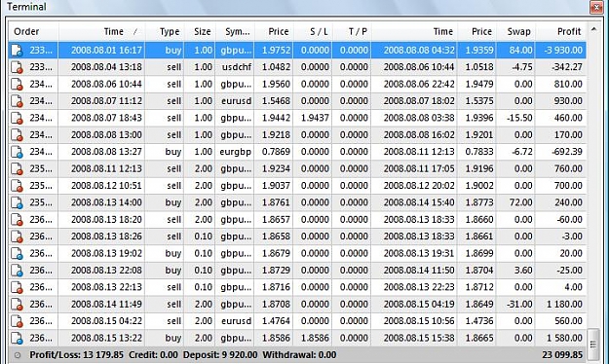The width and height of the screenshot is (609, 364).
Task: Select the Credit: 0.00 summary text
Action: [153, 355]
